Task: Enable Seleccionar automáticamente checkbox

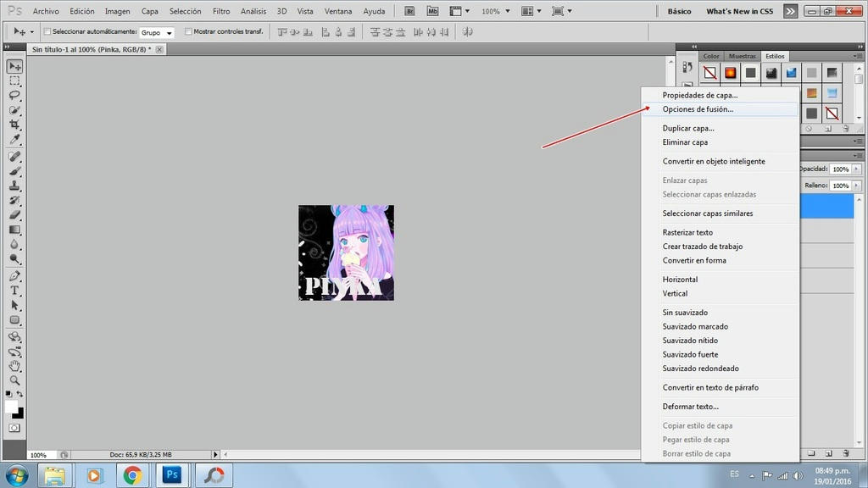Action: (47, 31)
